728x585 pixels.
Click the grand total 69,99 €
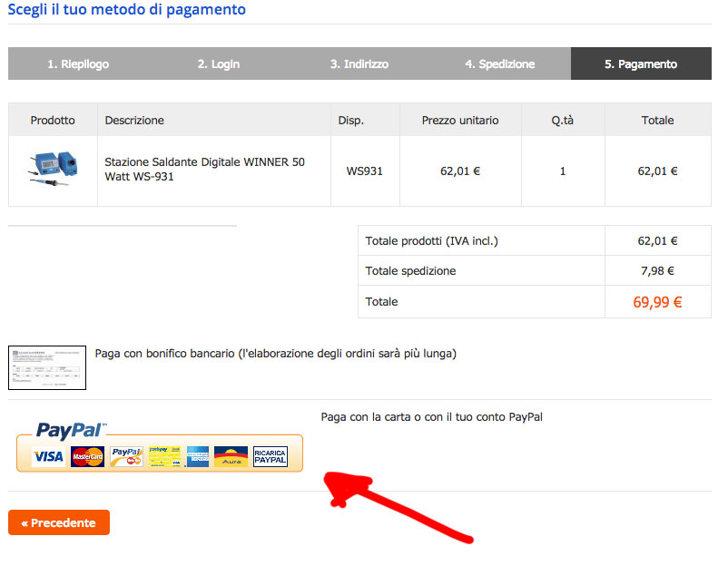(x=657, y=302)
